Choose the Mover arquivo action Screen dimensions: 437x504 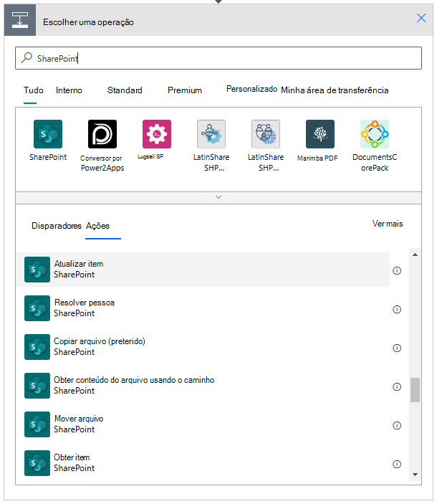[x=203, y=424]
